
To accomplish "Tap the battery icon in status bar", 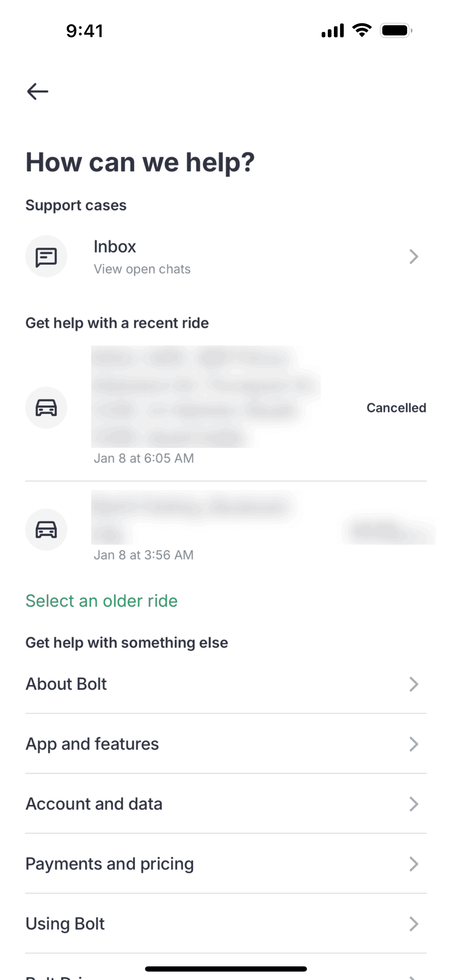I will click(396, 30).
